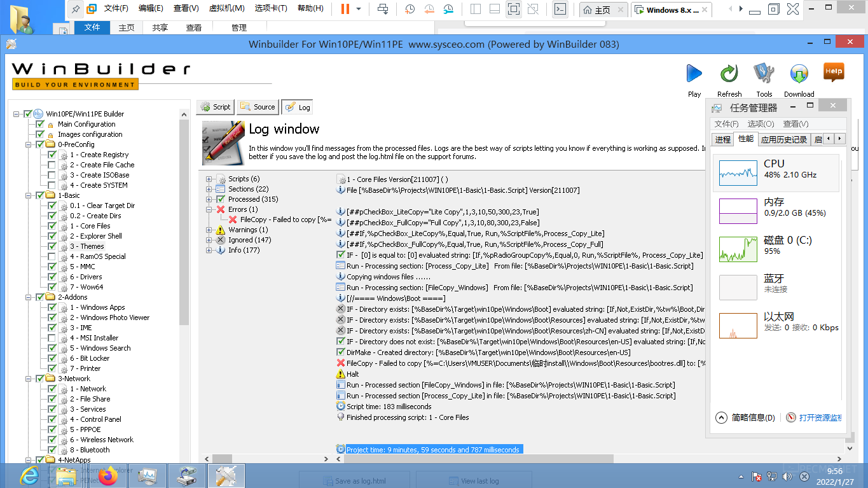Expand the Scripts (6) log node
This screenshot has height=488, width=868.
tap(209, 179)
